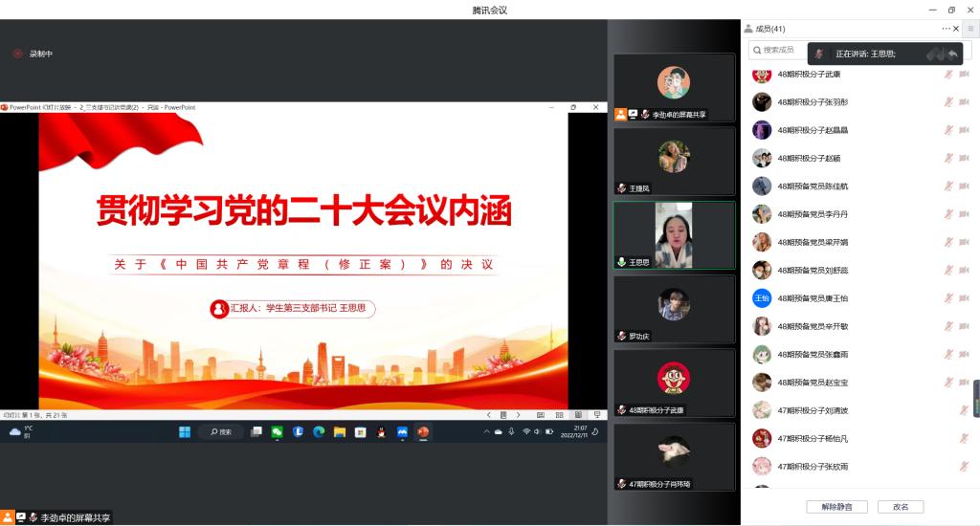
Task: Toggle muted mic icon for 48期预备党员陈佳航
Action: pos(948,186)
